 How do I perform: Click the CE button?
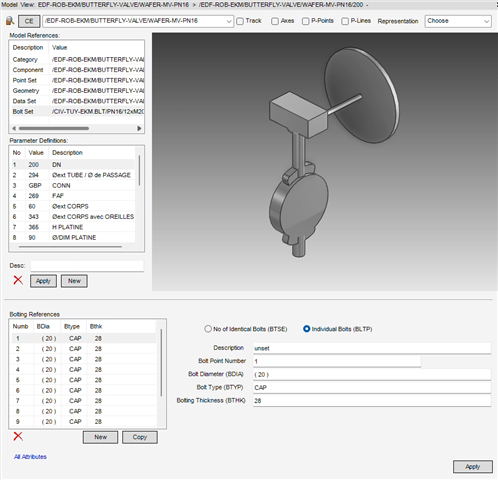pyautogui.click(x=29, y=21)
